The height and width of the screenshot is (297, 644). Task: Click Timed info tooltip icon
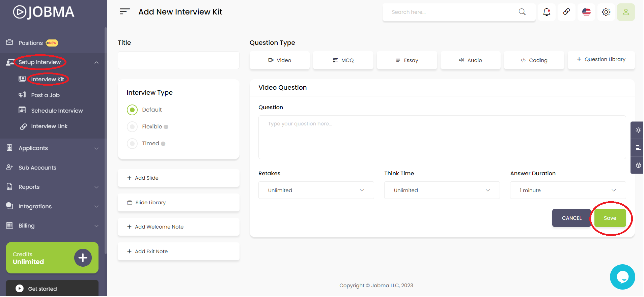point(163,144)
